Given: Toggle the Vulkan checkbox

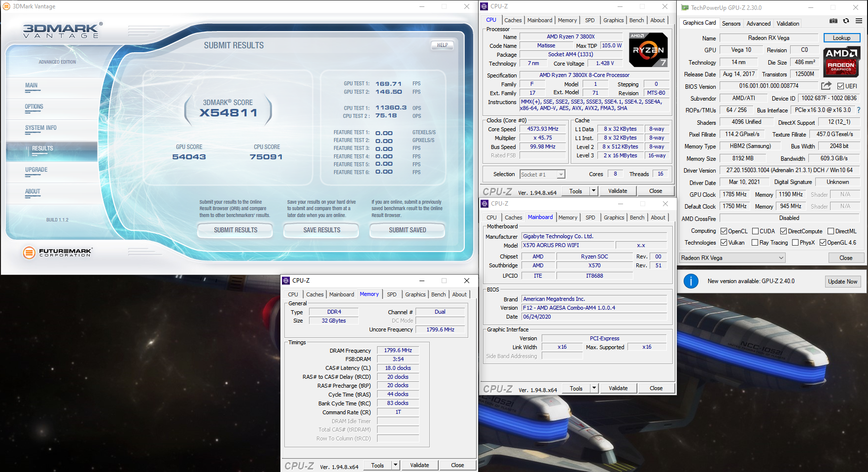Looking at the screenshot, I should (724, 243).
